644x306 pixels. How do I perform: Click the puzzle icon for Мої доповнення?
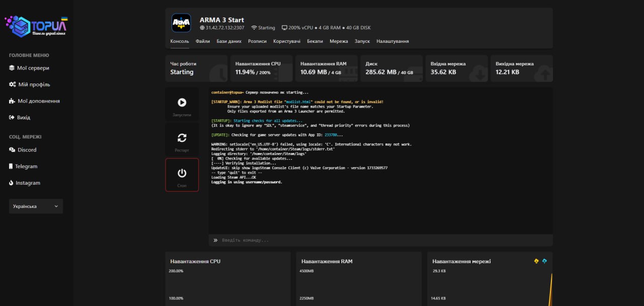[x=12, y=101]
